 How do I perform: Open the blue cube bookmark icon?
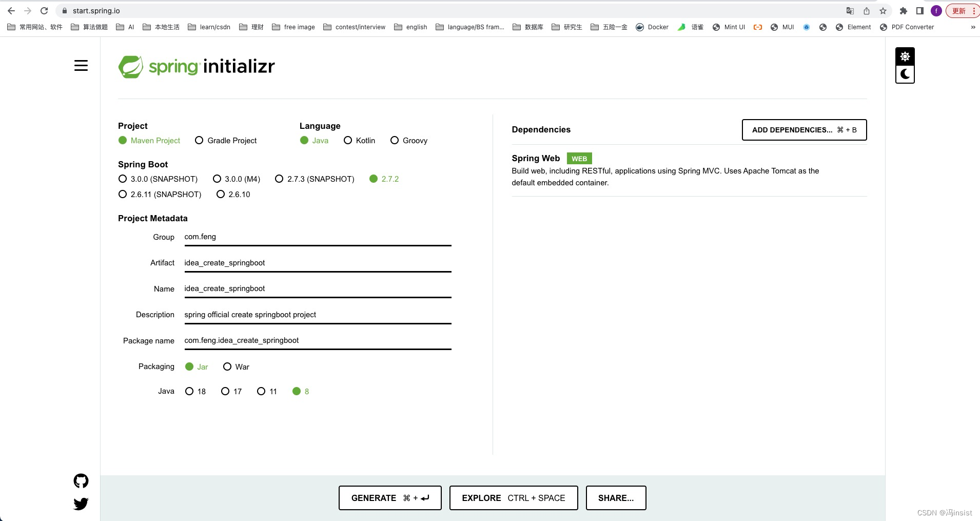[807, 27]
